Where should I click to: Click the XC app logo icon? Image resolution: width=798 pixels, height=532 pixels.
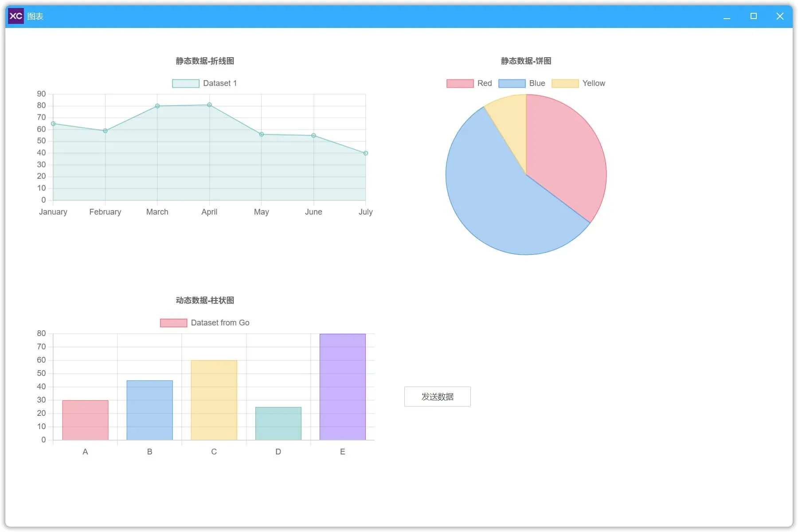coord(16,16)
